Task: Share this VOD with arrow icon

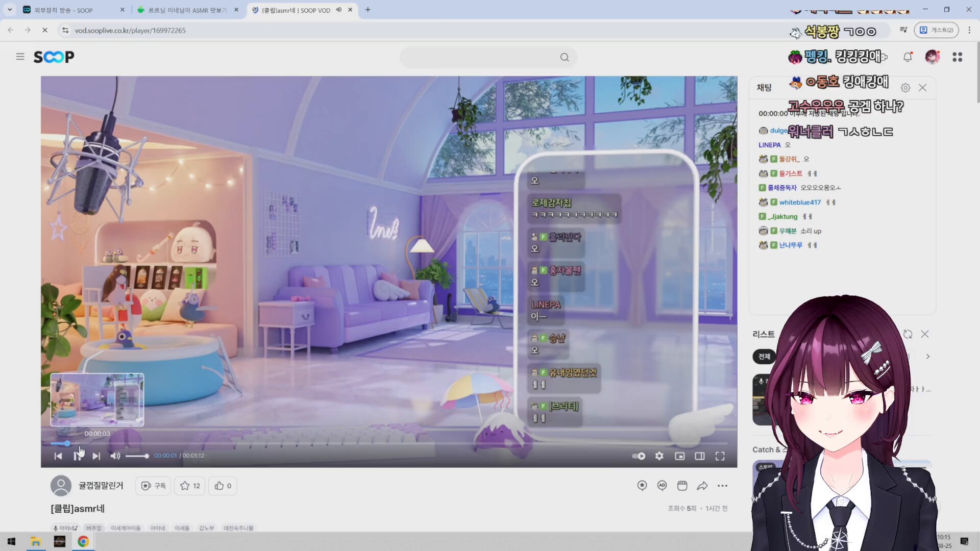Action: [x=702, y=486]
